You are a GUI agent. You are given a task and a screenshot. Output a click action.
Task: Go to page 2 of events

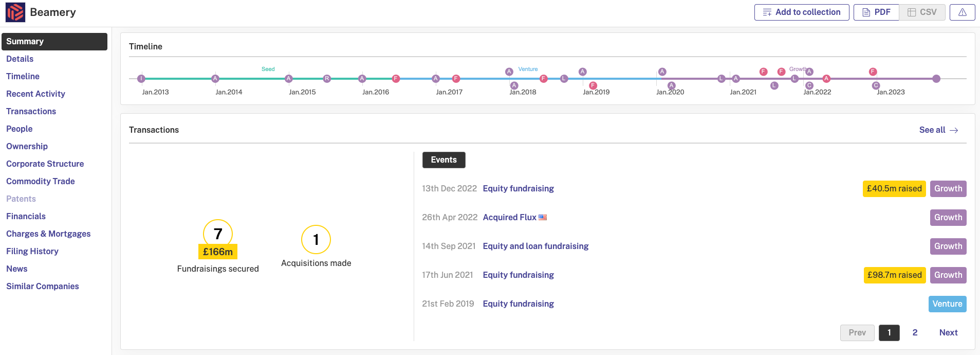[915, 333]
